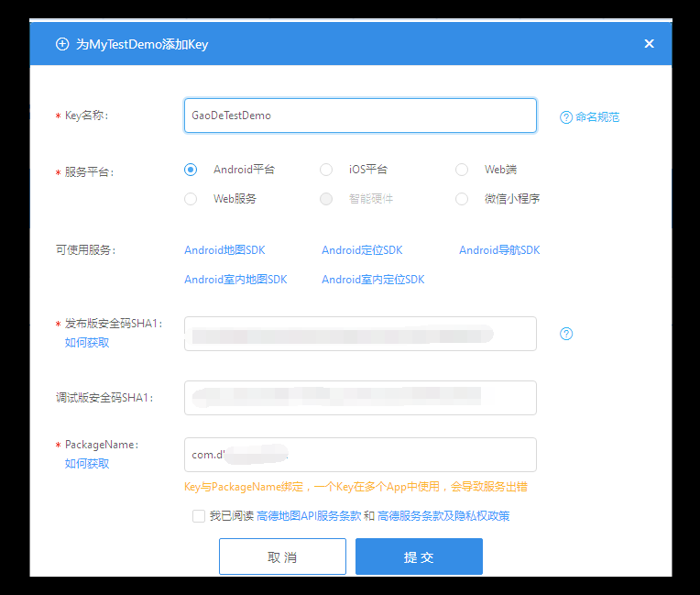Click the 可使用服务 label

point(86,250)
